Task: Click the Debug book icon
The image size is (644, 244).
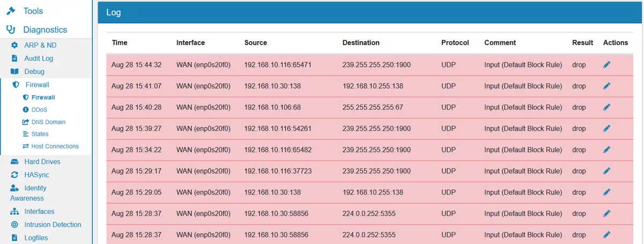Action: [x=14, y=71]
